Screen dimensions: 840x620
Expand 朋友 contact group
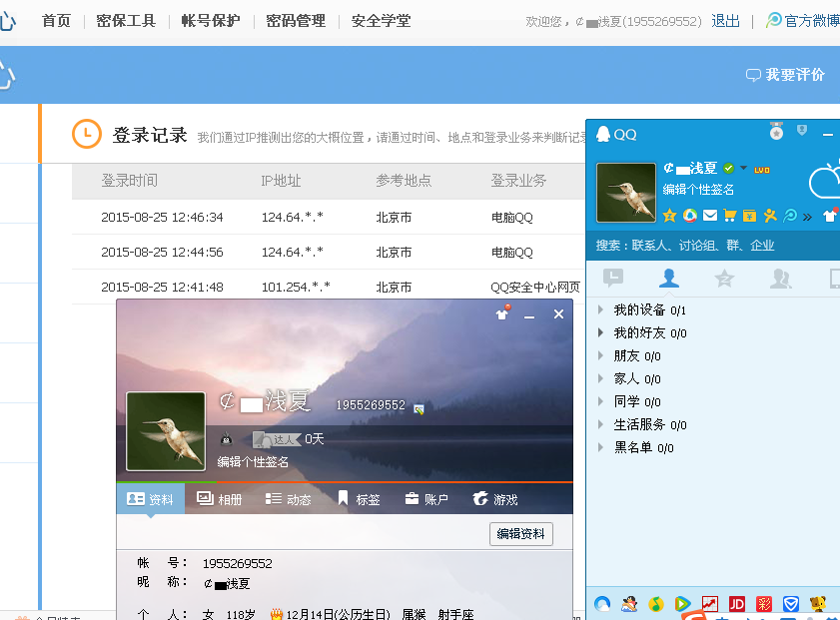coord(600,355)
